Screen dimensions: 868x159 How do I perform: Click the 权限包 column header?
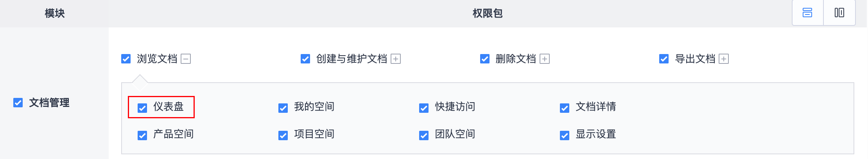coord(488,13)
